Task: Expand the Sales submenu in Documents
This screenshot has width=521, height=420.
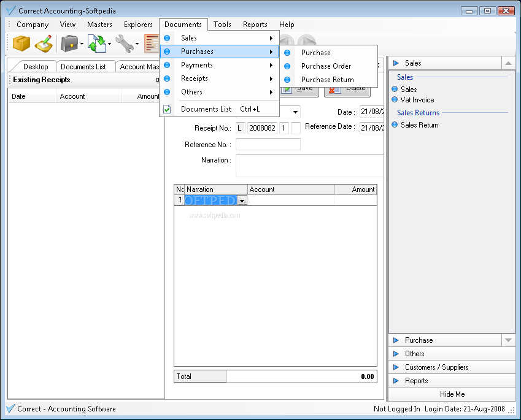Action: click(x=219, y=38)
